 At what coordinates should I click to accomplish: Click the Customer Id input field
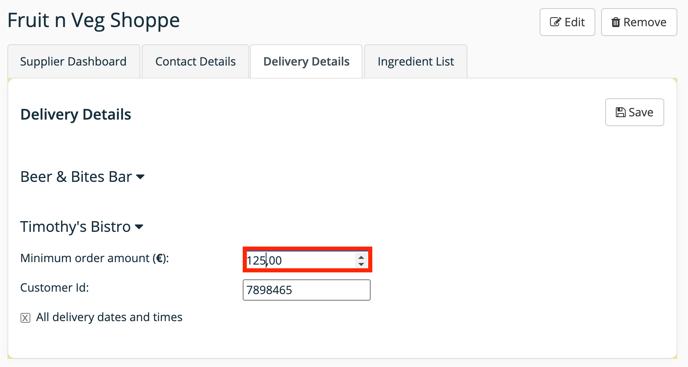307,290
